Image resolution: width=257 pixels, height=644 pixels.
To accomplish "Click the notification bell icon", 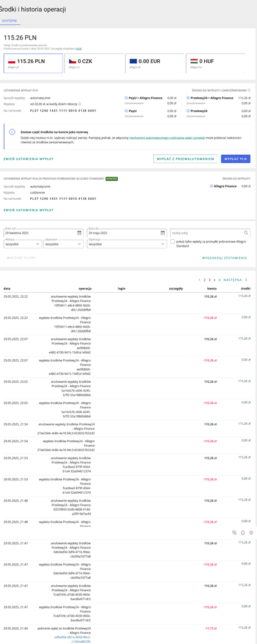I will pyautogui.click(x=243, y=532).
